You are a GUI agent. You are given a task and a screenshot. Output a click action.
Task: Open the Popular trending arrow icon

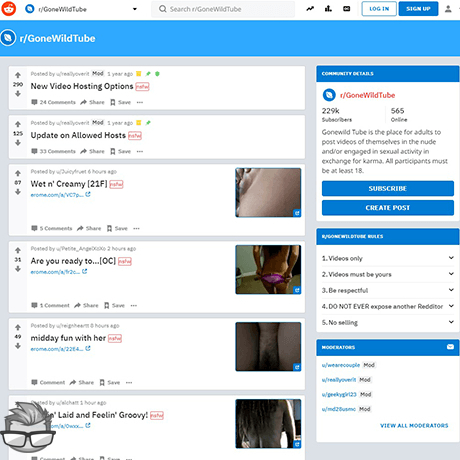(310, 9)
